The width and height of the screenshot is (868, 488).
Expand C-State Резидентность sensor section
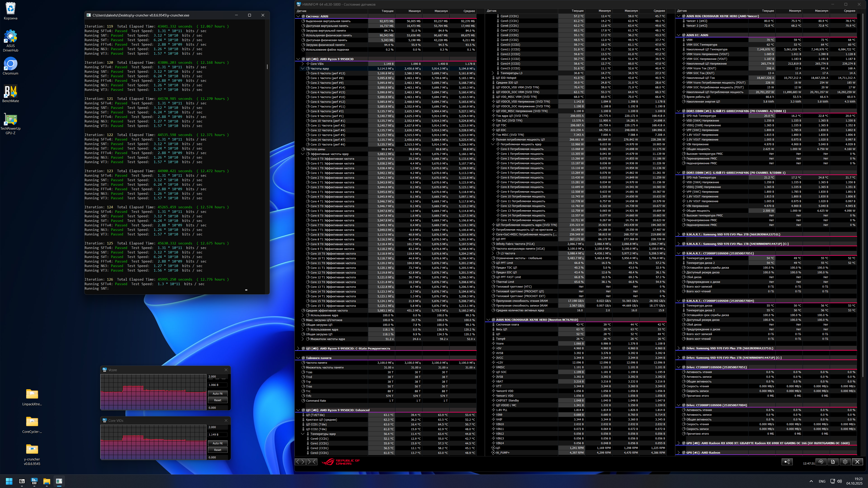click(x=298, y=349)
